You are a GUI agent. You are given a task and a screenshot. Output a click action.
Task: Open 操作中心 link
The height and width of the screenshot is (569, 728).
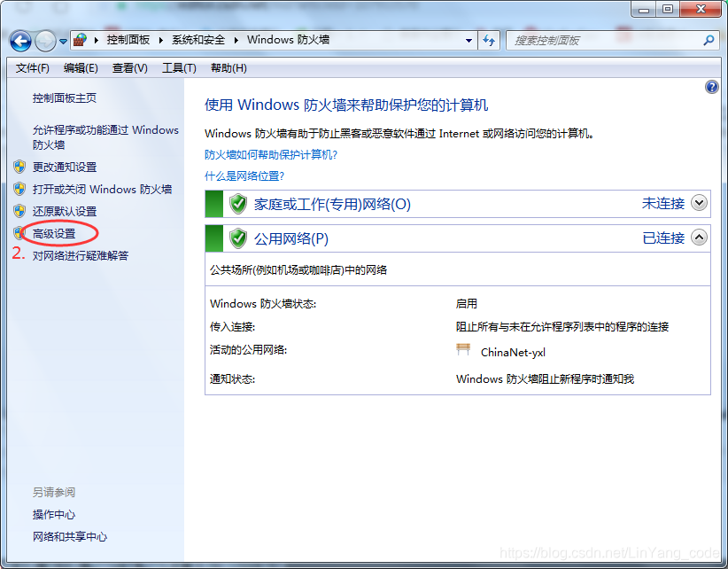pyautogui.click(x=54, y=515)
